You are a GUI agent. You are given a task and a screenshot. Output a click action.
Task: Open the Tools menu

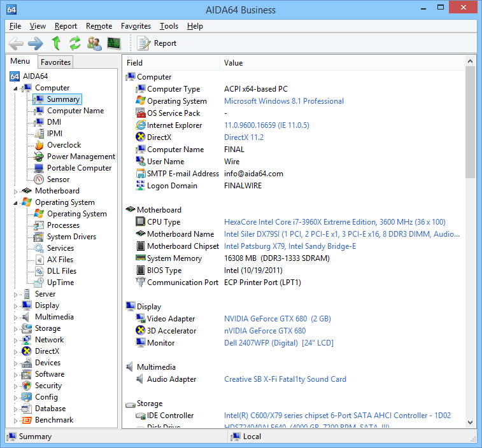[x=169, y=26]
